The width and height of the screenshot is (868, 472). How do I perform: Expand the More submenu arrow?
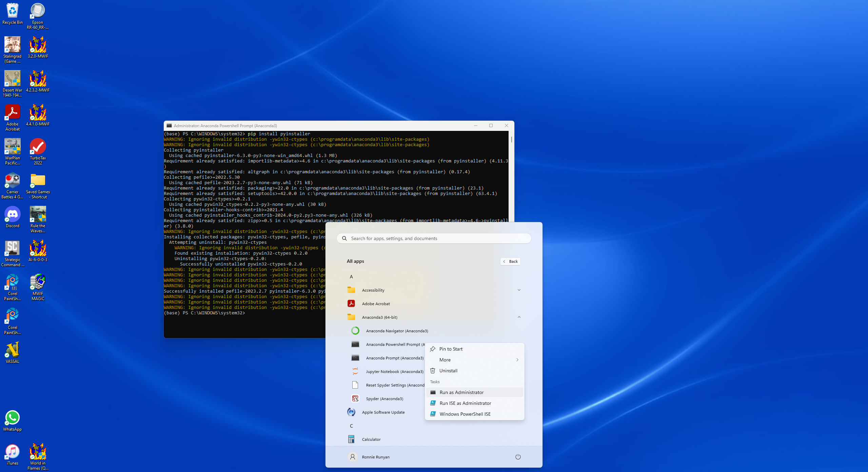tap(517, 360)
